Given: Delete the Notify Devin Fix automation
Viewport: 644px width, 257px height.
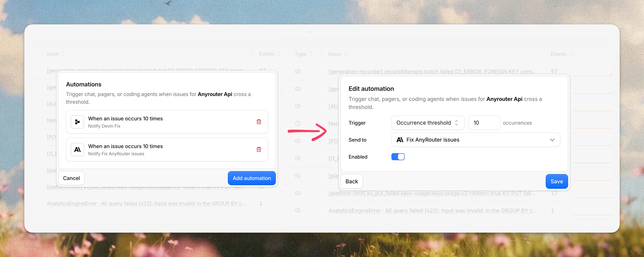Looking at the screenshot, I should pyautogui.click(x=259, y=122).
